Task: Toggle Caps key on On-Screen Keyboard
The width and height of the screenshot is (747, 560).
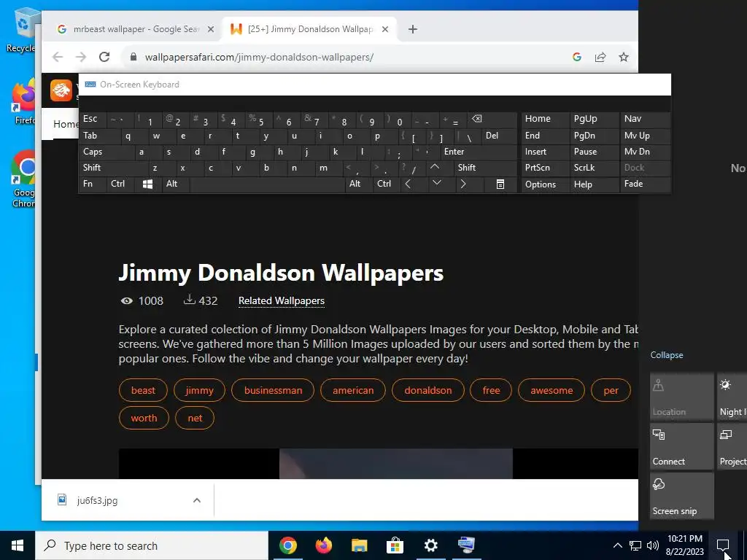Action: tap(107, 152)
